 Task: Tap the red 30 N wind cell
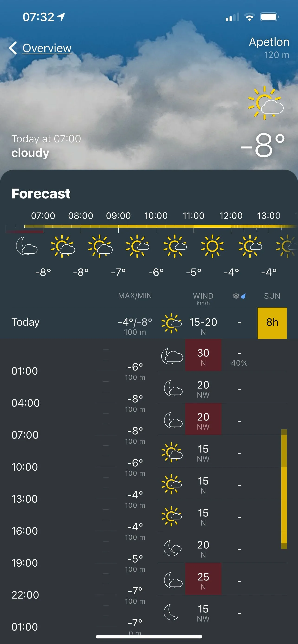203,355
